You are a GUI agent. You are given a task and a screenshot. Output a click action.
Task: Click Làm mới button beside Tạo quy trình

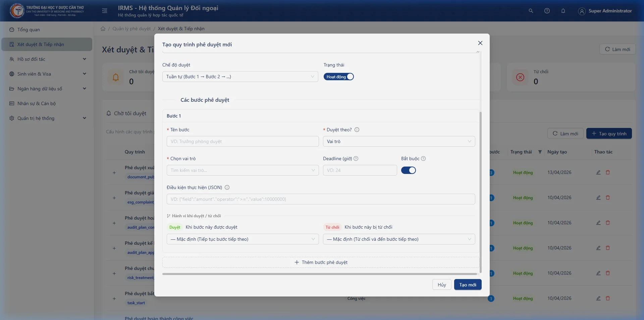coord(566,134)
